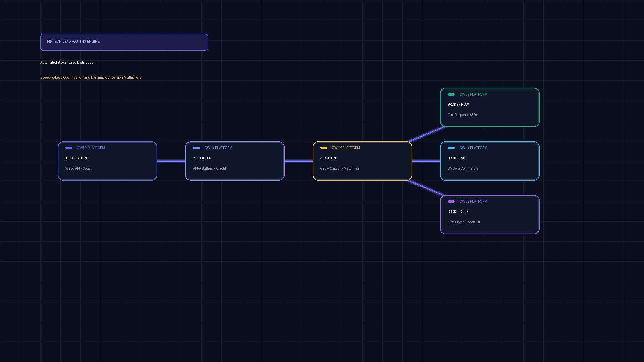Click 'Fast Response (32s)' text
The width and height of the screenshot is (644, 362).
pos(463,115)
